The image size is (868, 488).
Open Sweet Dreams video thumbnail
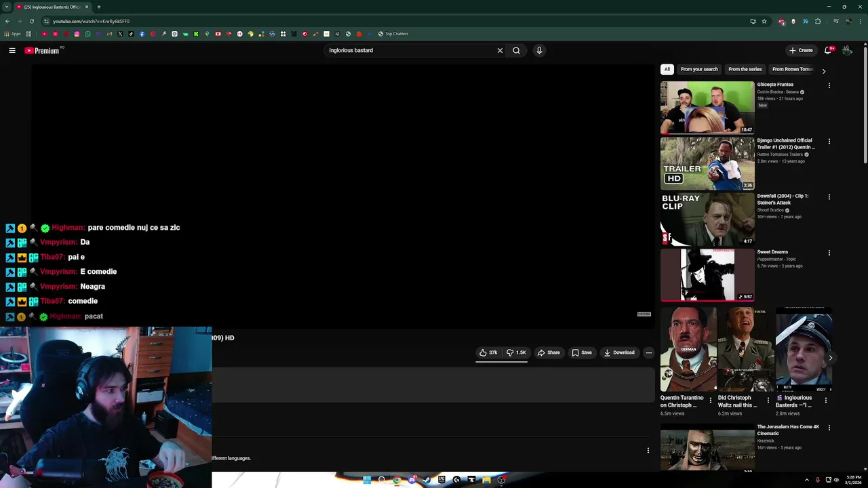(x=707, y=274)
